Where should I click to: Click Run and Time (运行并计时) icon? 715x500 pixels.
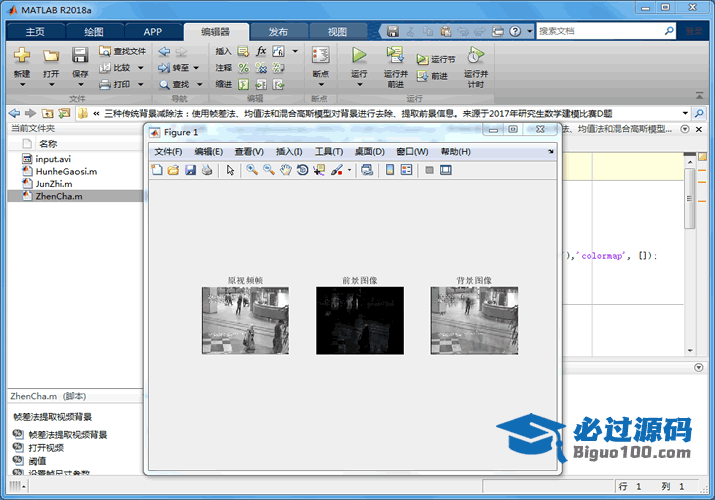(x=475, y=55)
